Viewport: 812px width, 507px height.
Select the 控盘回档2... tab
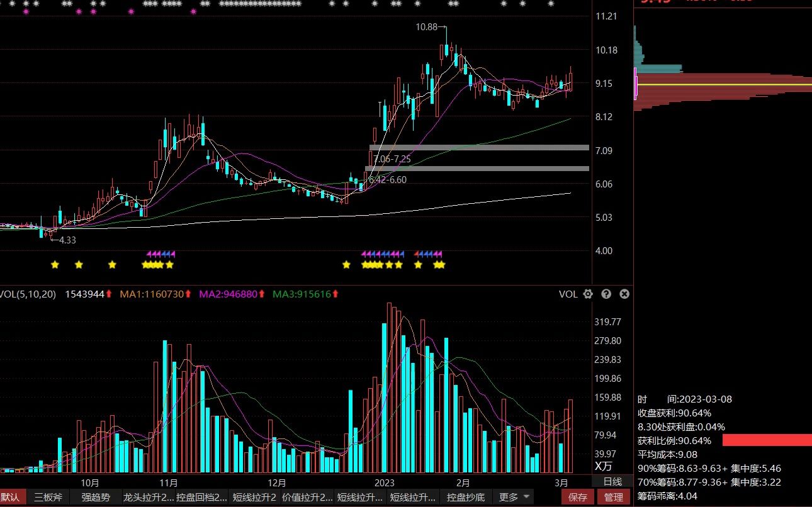point(202,497)
